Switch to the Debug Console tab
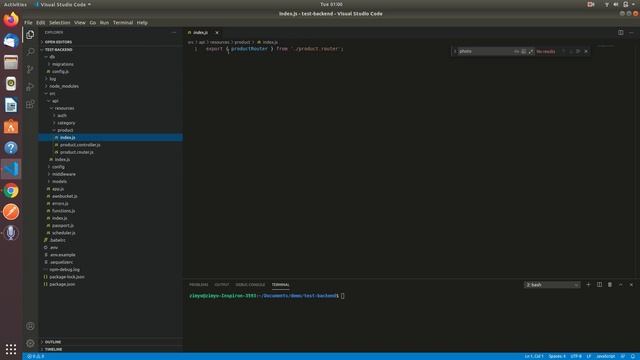Screen dimensions: 640x360 pyautogui.click(x=250, y=285)
